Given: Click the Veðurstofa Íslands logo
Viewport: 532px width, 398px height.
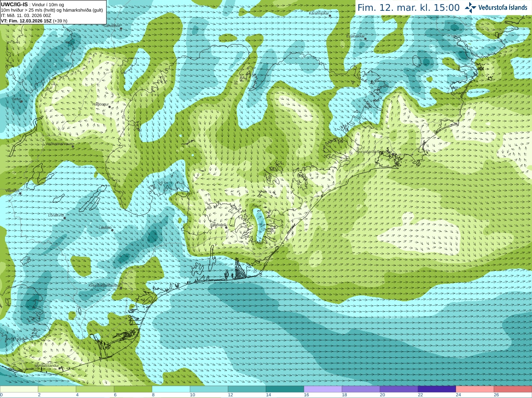Looking at the screenshot, I should pyautogui.click(x=496, y=7).
